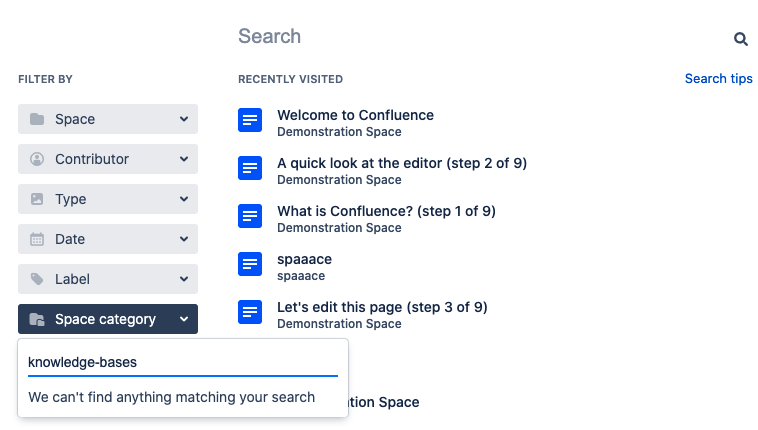758x430 pixels.
Task: Click page icon beside Welcome to Confluence
Action: pos(250,120)
